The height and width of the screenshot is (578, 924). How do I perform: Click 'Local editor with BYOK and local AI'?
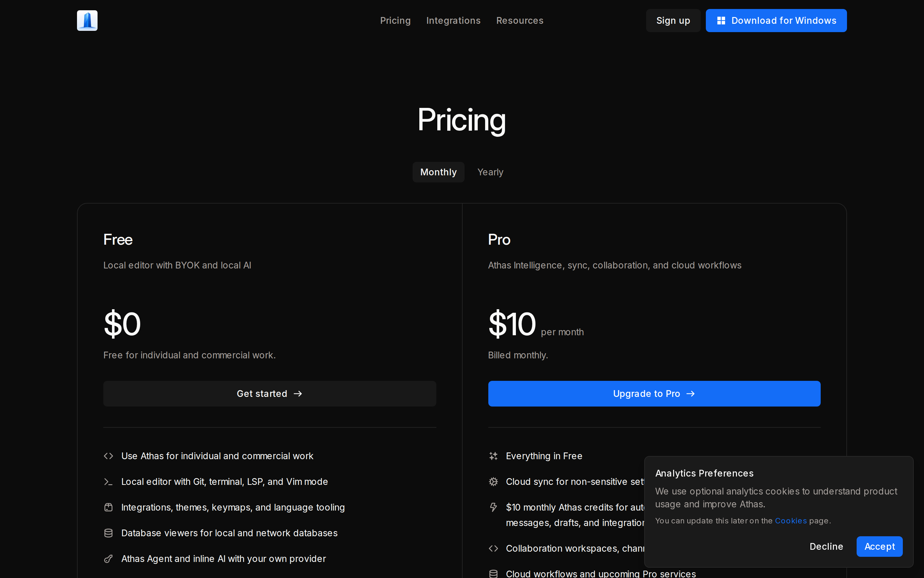pyautogui.click(x=177, y=265)
